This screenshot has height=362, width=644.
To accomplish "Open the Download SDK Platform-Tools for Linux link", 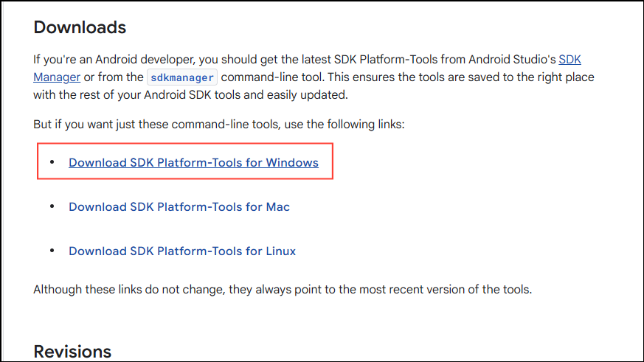I will (x=182, y=251).
